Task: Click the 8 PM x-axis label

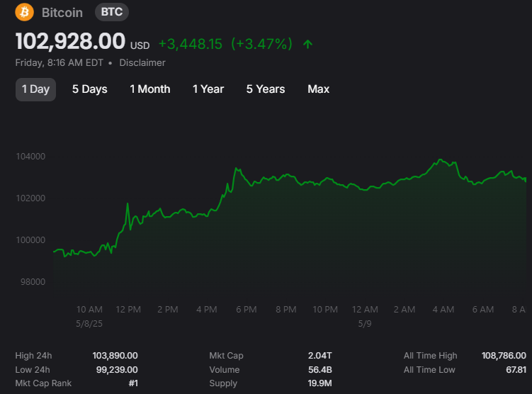Action: (x=286, y=310)
